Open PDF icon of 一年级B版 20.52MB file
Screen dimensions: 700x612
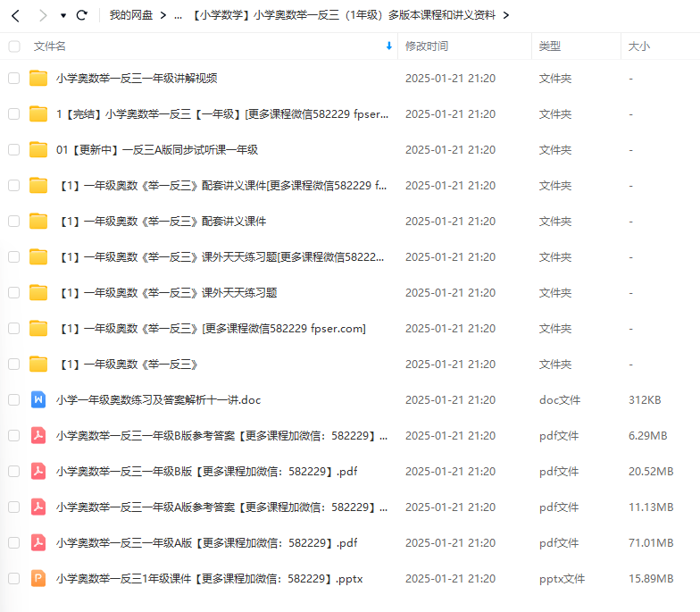coord(38,472)
